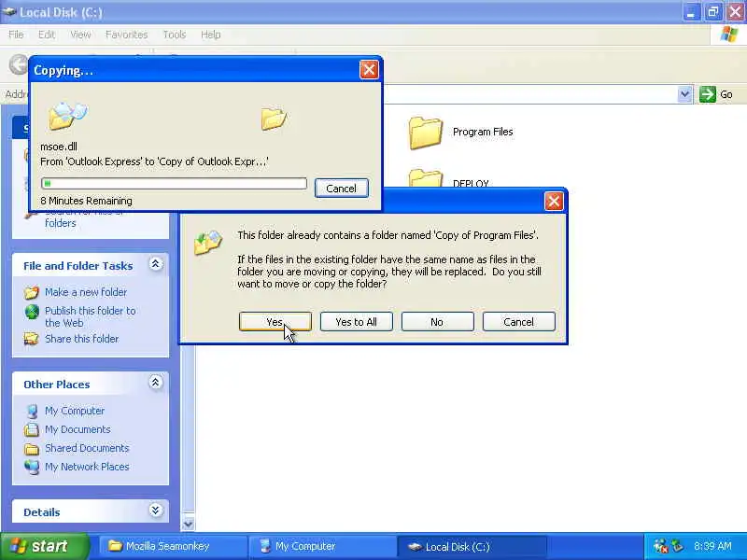
Task: Click the source folder animation icon in Copying
Action: click(x=68, y=116)
